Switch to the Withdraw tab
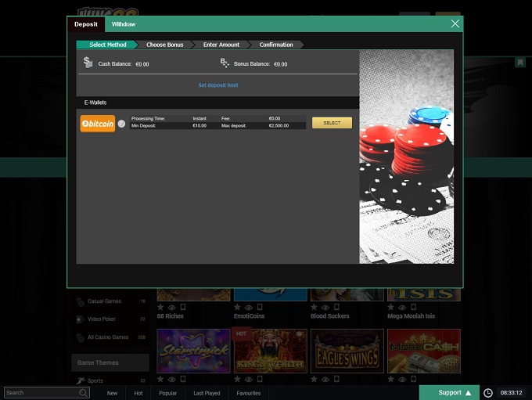 point(124,24)
